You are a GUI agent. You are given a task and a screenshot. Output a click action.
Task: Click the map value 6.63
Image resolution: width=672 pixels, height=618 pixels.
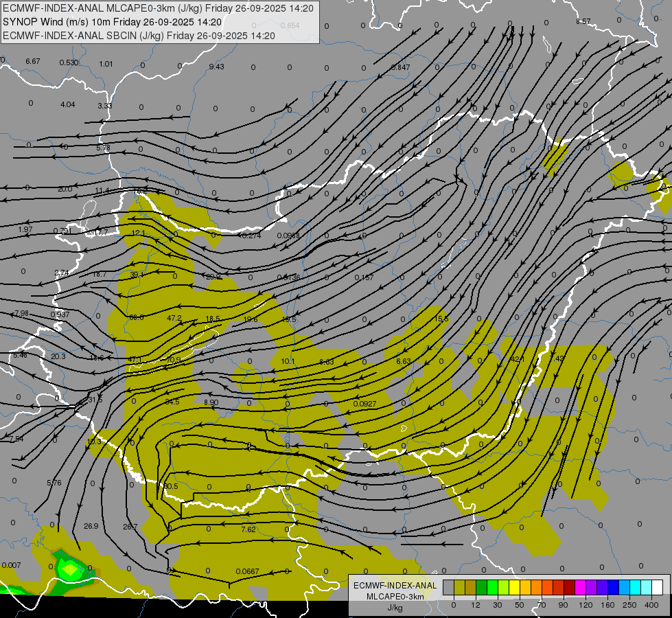click(404, 361)
